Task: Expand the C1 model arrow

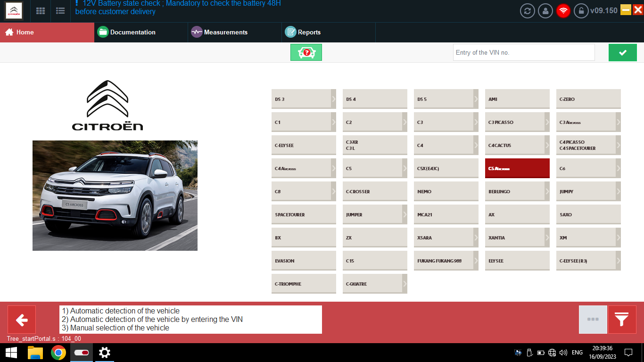Action: [333, 122]
